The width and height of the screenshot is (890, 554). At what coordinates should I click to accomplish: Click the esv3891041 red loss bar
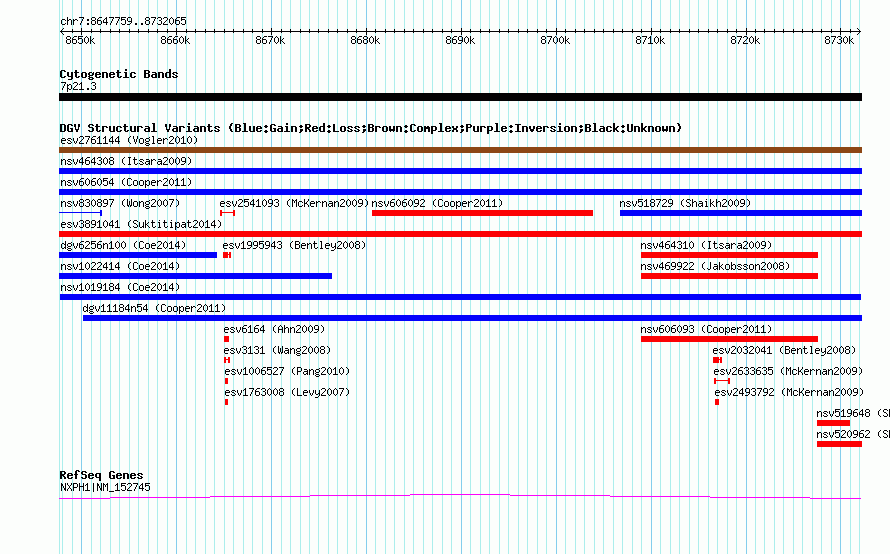coord(460,234)
